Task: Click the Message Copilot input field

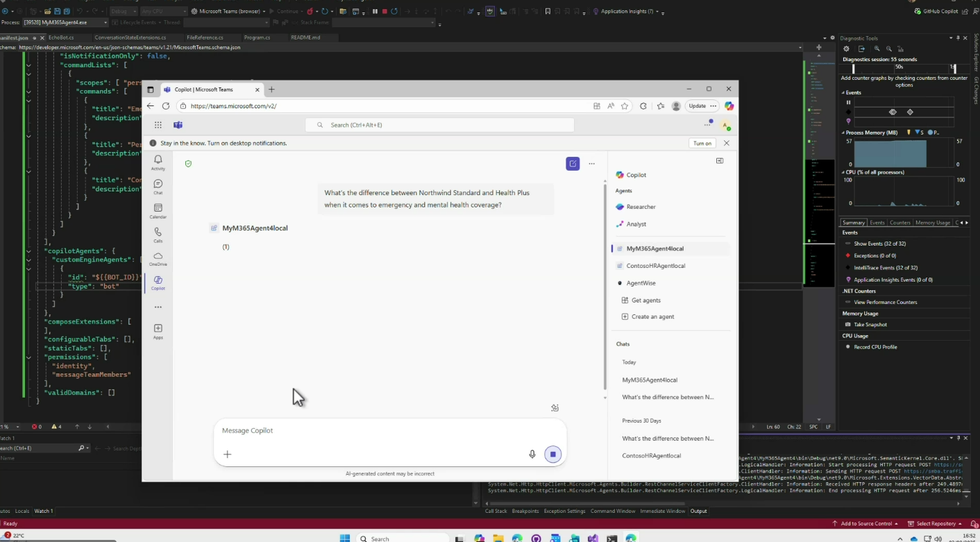Action: pos(390,430)
